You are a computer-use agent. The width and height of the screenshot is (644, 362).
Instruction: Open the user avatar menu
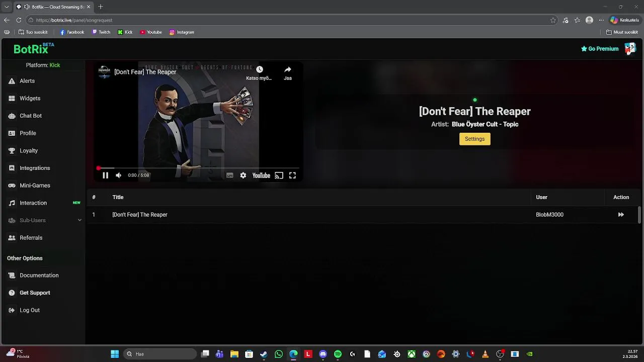click(x=630, y=48)
